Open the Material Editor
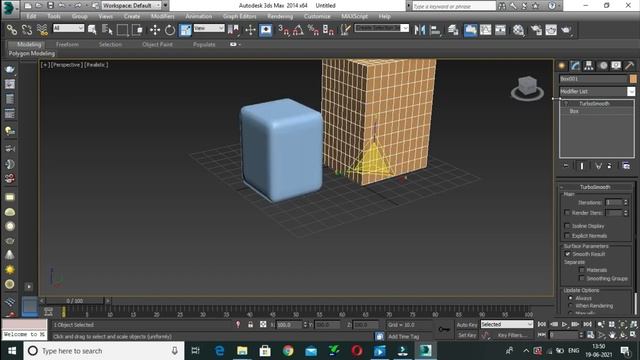Image resolution: width=640 pixels, height=360 pixels. (518, 30)
